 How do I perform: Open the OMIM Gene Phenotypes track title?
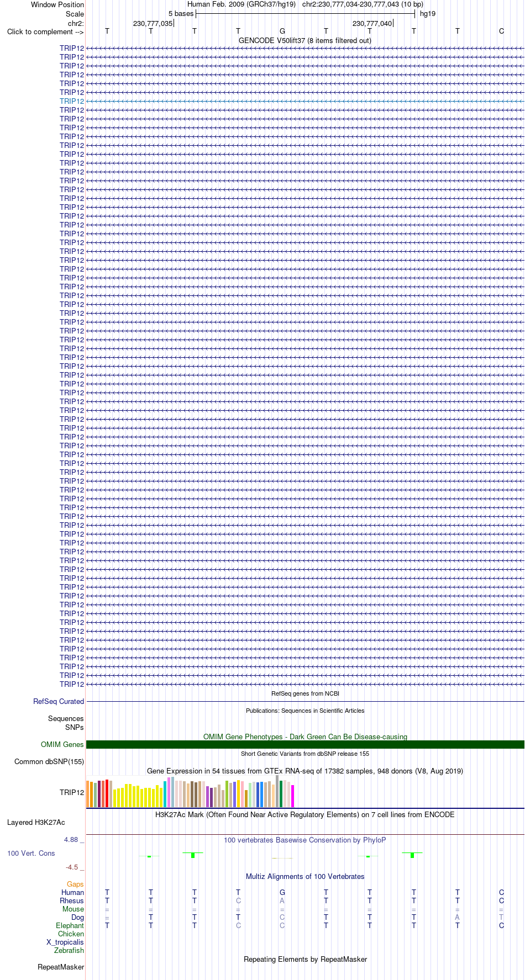305,737
